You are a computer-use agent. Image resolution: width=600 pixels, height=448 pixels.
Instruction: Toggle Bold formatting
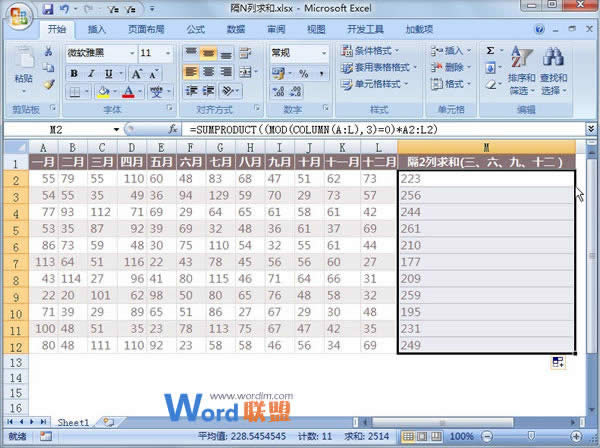click(73, 73)
